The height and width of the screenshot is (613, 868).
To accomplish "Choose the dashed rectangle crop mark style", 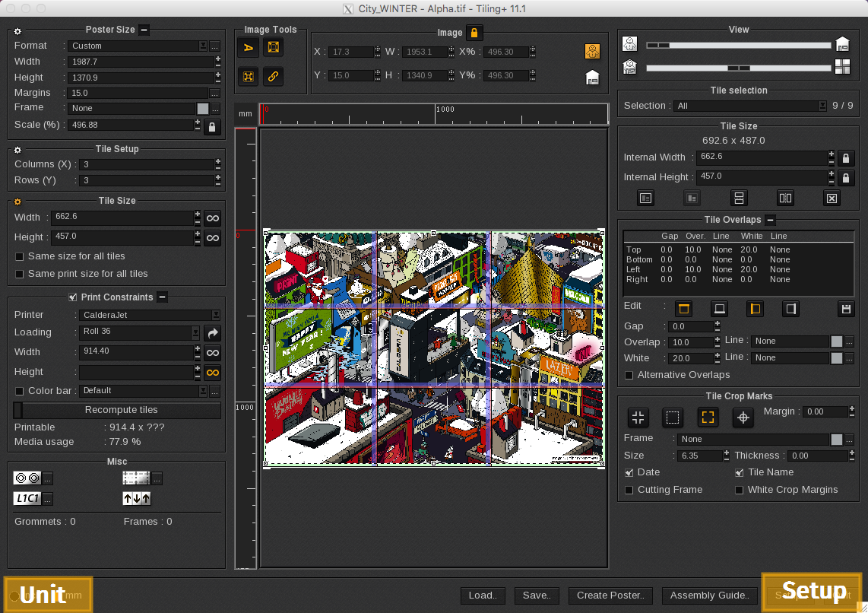I will click(672, 417).
